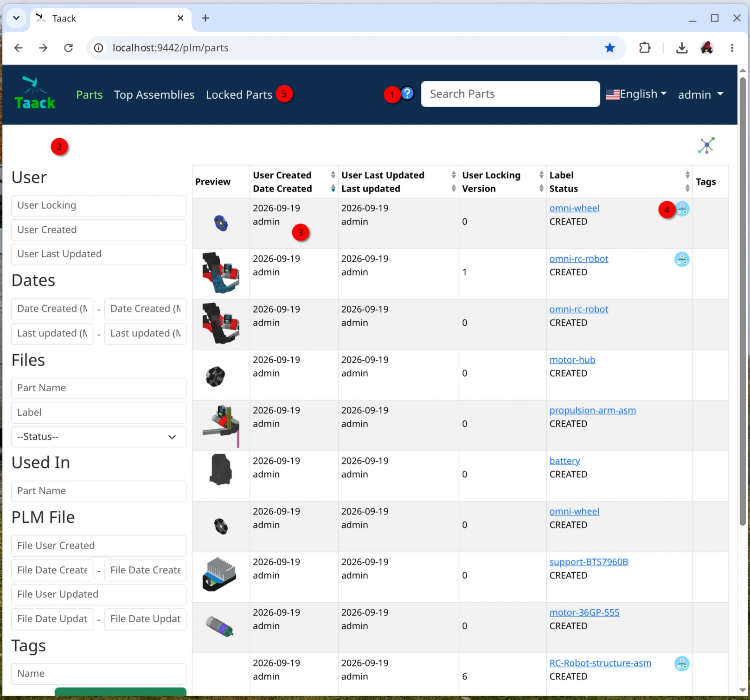The image size is (750, 700).
Task: Open the admin user dropdown
Action: [x=700, y=95]
